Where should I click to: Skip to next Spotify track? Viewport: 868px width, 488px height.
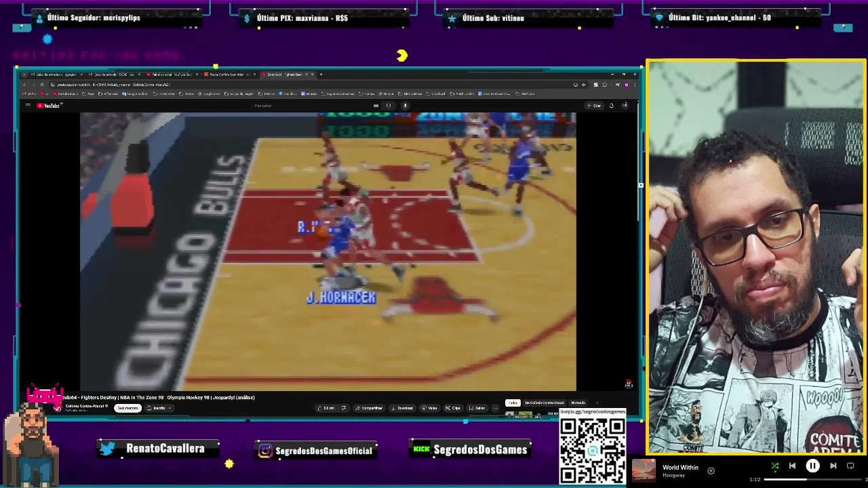point(833,466)
